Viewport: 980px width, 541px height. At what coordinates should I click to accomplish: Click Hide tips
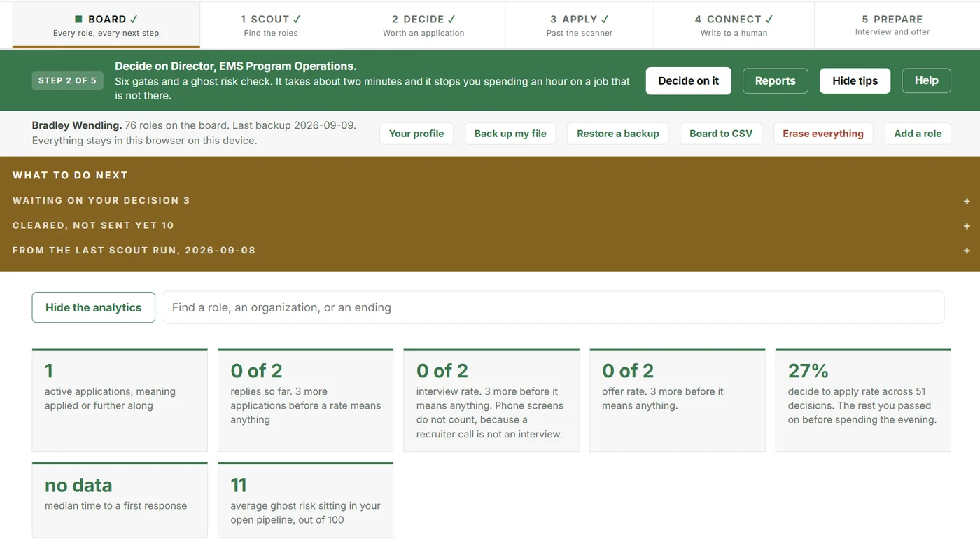tap(855, 80)
